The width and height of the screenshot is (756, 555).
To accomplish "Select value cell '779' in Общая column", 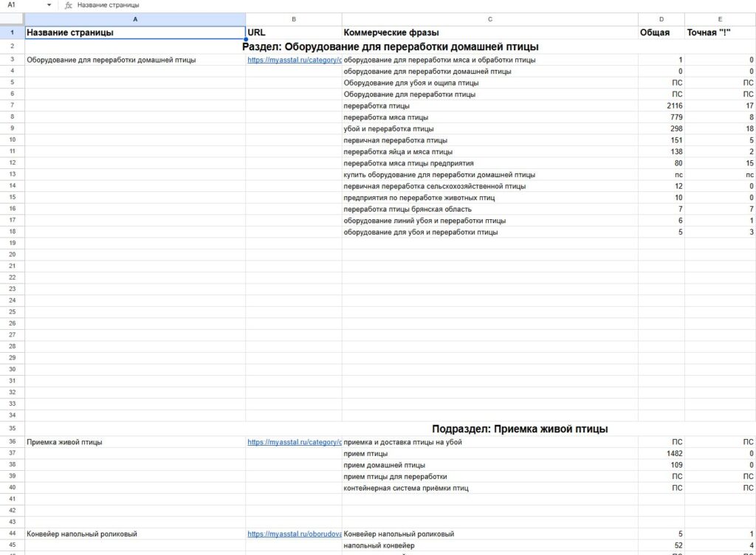I will (x=661, y=117).
